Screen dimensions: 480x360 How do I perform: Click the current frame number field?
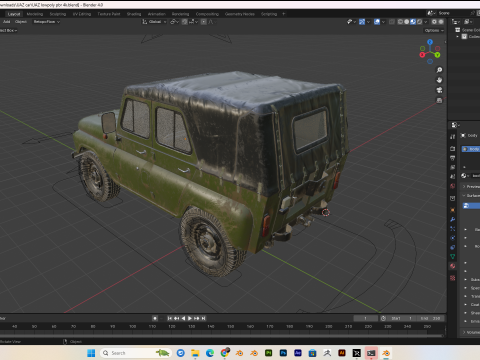366,318
